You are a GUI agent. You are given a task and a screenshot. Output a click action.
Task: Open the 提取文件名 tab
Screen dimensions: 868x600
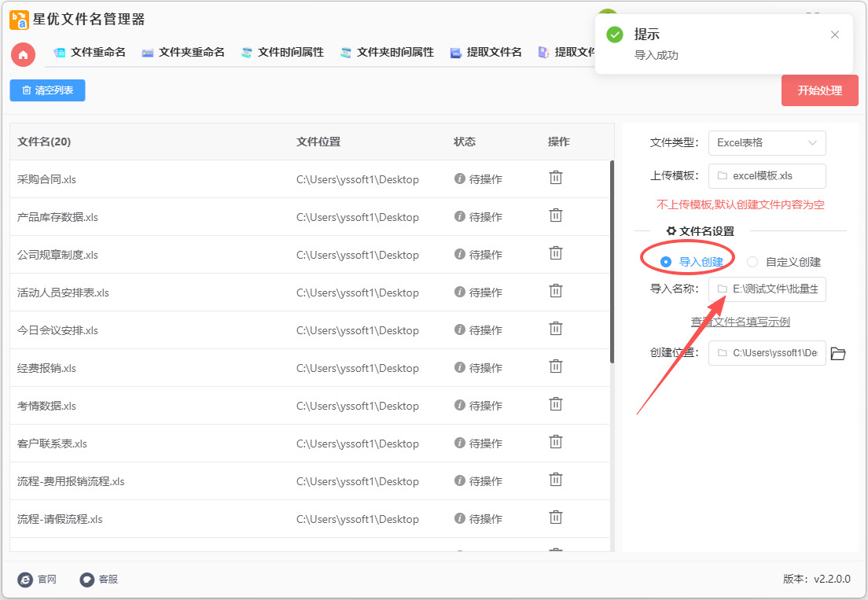point(486,53)
